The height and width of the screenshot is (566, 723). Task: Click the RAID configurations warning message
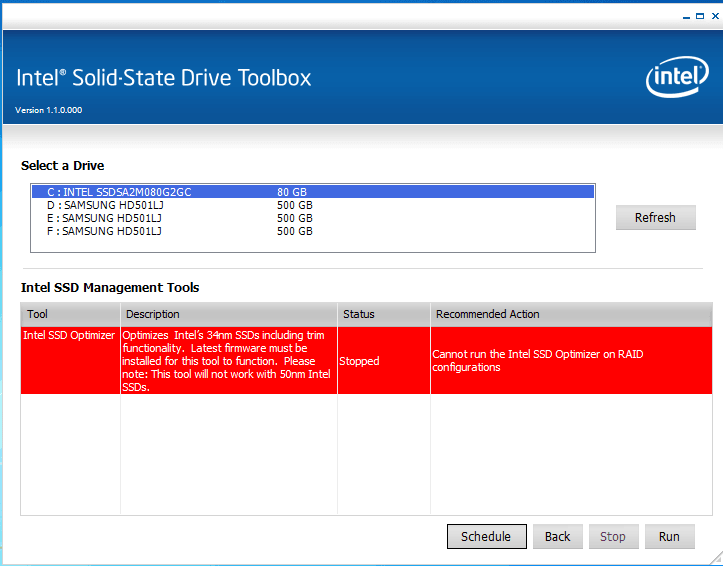(571, 360)
